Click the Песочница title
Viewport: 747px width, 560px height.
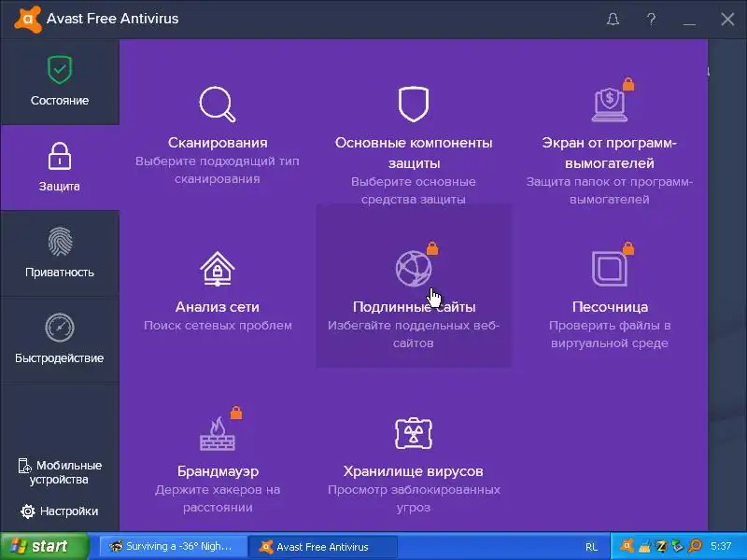click(x=610, y=307)
